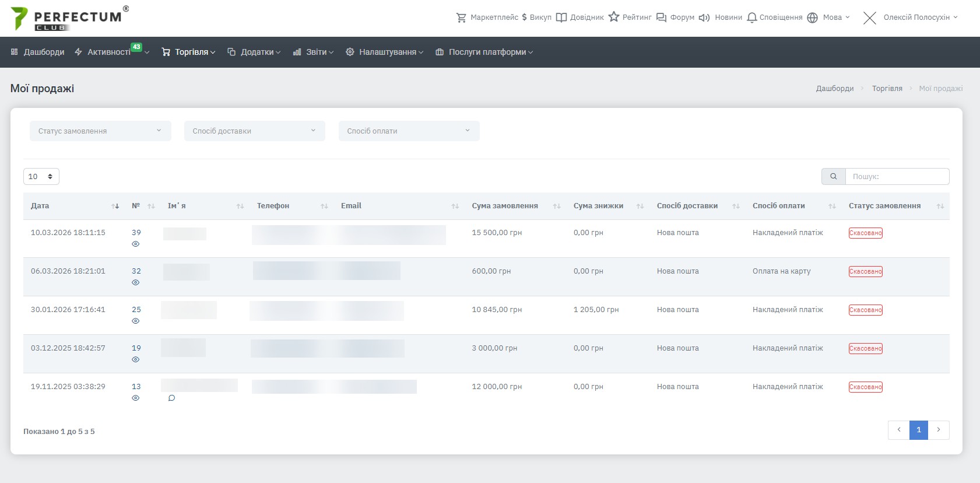
Task: Expand the Статус замовлення filter dropdown
Action: (100, 131)
